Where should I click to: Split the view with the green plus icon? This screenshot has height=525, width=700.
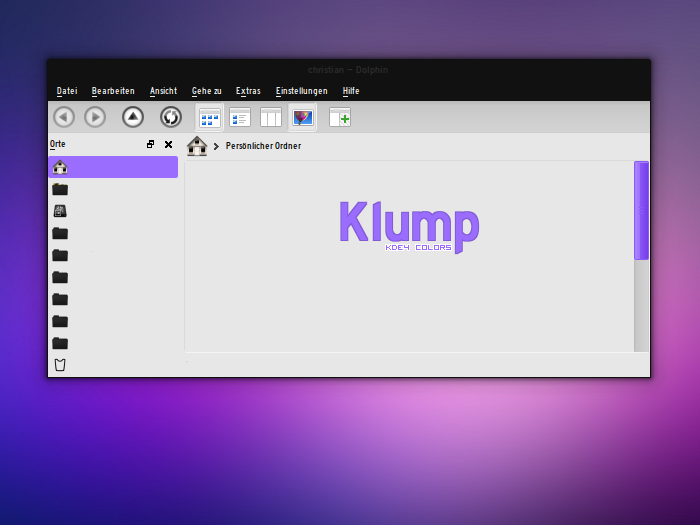tap(340, 117)
